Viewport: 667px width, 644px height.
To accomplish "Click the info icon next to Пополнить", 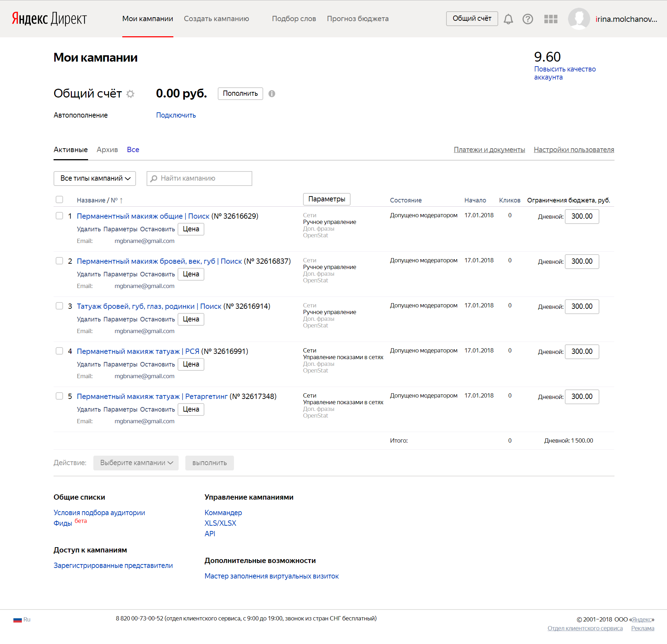I will [x=272, y=94].
